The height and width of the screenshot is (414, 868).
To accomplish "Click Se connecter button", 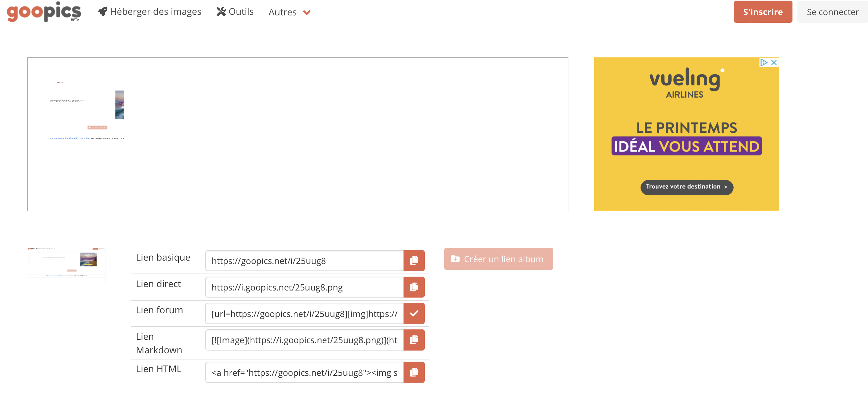I will (x=832, y=12).
